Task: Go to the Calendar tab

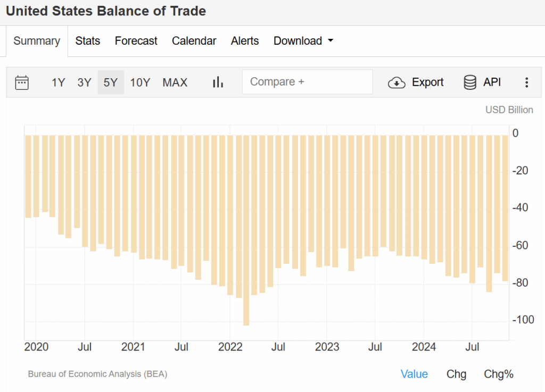Action: [194, 41]
